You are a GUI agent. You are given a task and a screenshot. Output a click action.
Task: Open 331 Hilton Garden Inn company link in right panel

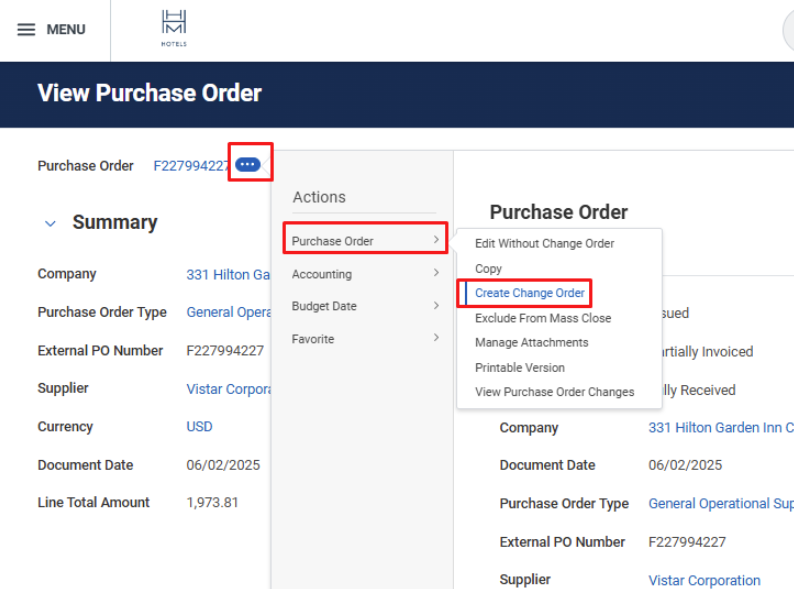click(720, 427)
